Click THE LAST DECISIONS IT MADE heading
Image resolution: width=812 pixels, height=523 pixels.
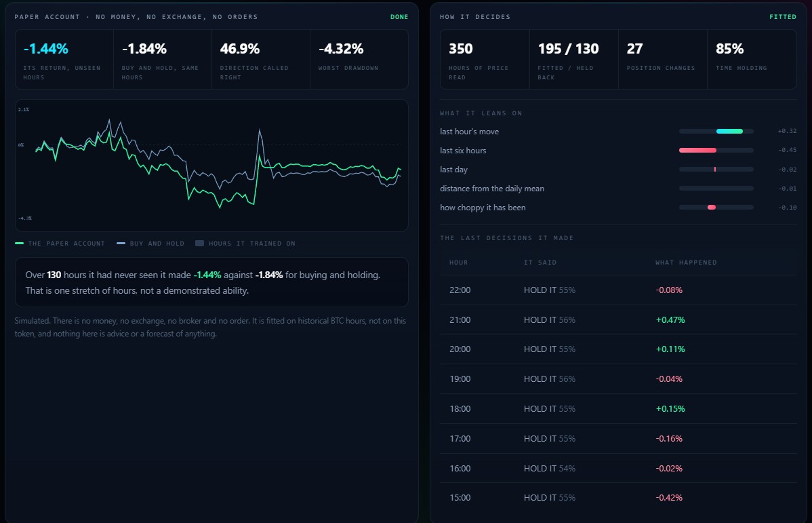point(506,238)
